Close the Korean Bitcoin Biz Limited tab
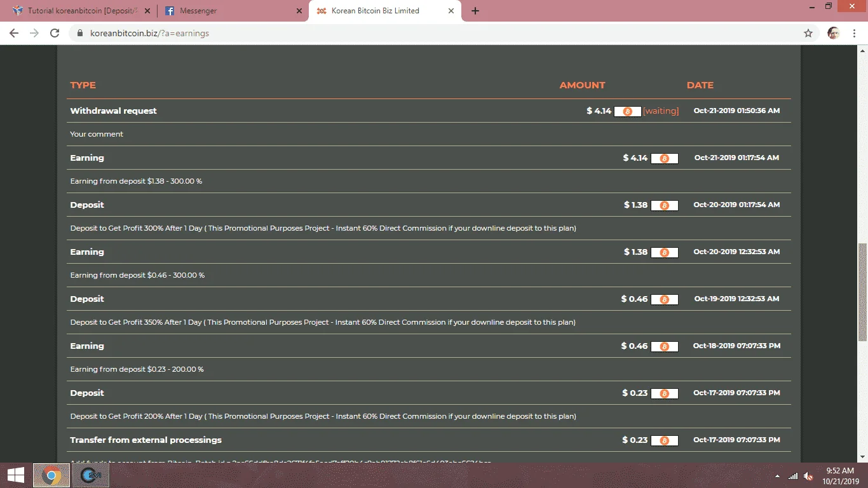Viewport: 868px width, 488px height. (x=452, y=11)
